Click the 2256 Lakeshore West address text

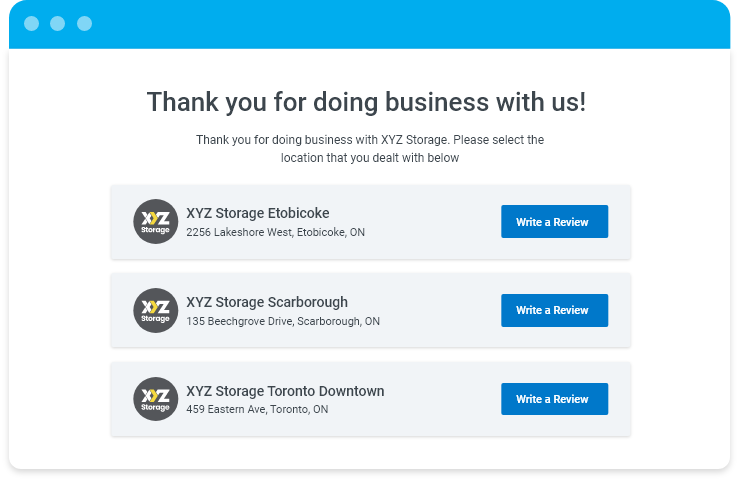pyautogui.click(x=275, y=232)
